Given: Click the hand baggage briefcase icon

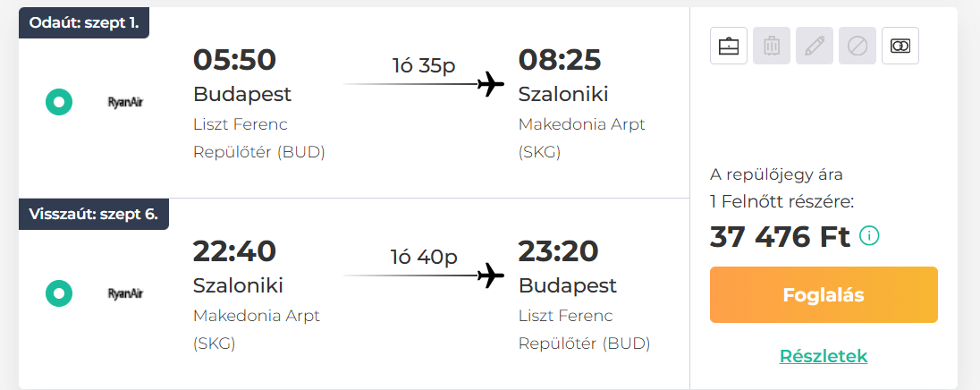Looking at the screenshot, I should click(729, 46).
